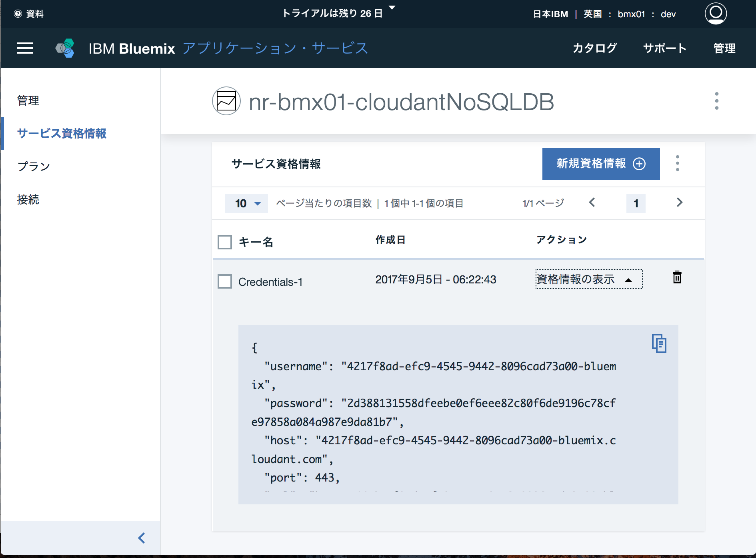Open the items-per-page dropdown showing 10

pyautogui.click(x=246, y=203)
